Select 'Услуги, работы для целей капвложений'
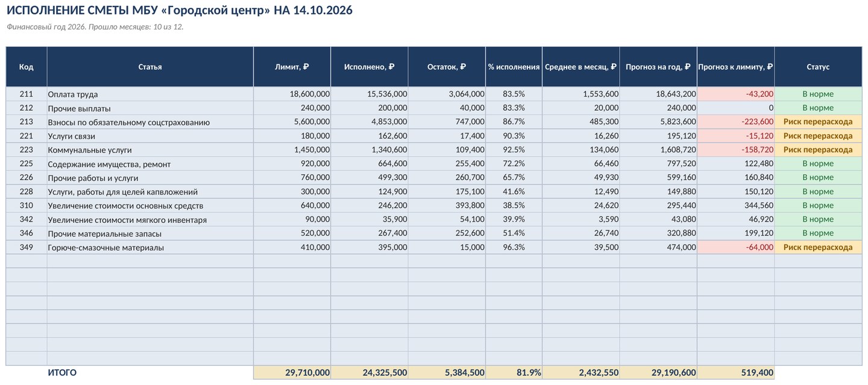868x385 pixels. click(150, 191)
